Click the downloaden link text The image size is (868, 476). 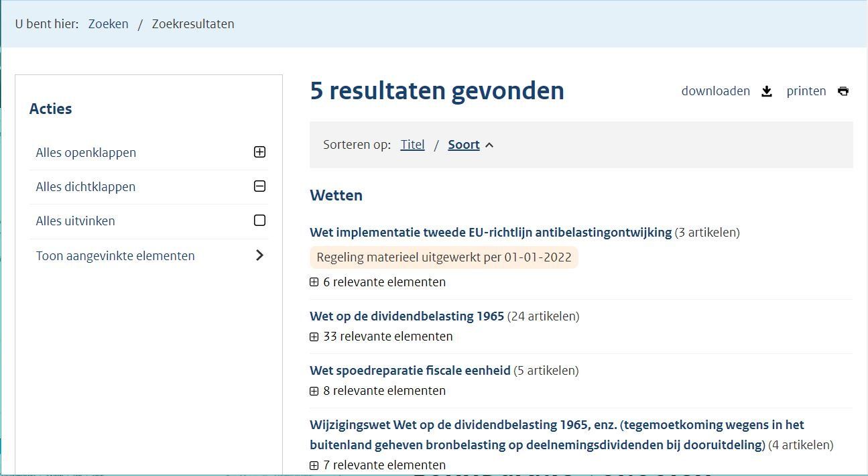716,91
